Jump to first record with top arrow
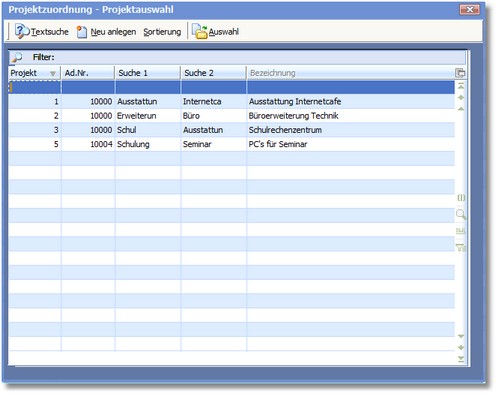 [461, 86]
